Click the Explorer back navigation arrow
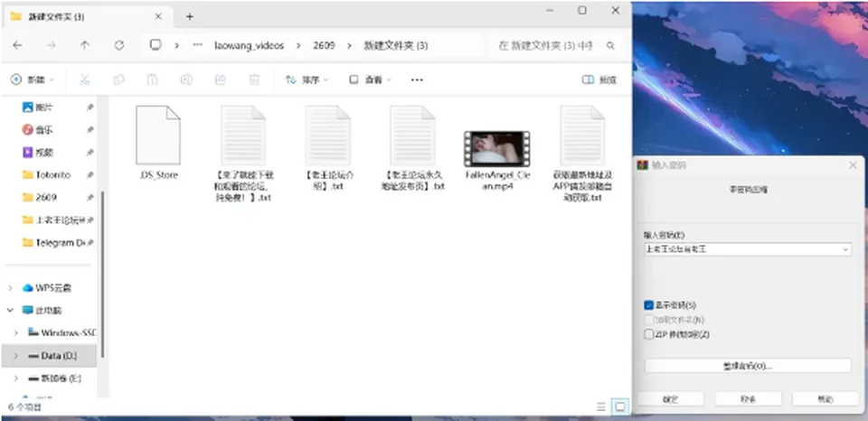 [17, 45]
